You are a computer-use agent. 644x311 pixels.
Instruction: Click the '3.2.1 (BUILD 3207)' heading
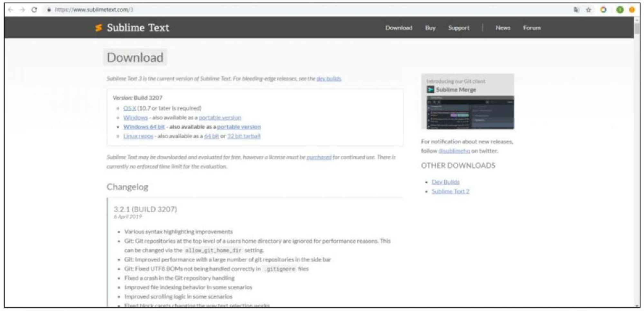pos(145,209)
